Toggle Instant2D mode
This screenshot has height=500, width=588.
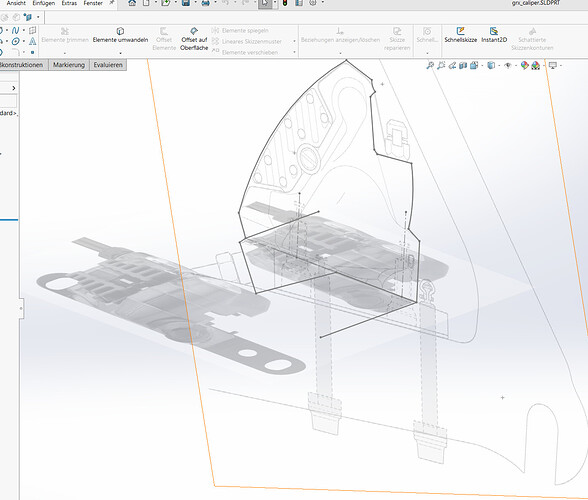coord(494,35)
